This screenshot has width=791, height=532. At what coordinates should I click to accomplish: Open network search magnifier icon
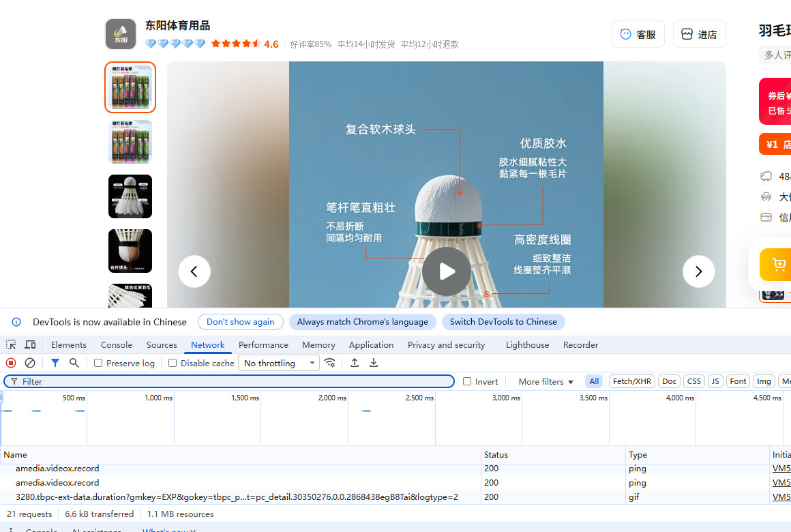click(x=74, y=364)
